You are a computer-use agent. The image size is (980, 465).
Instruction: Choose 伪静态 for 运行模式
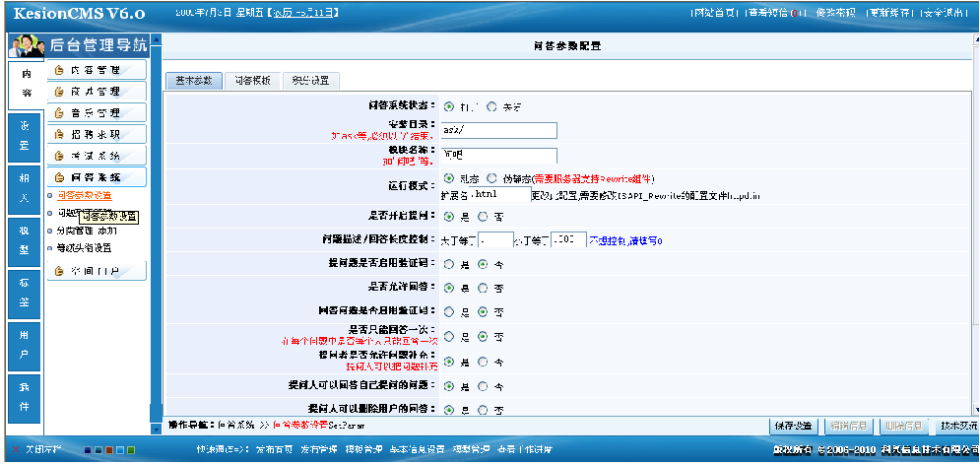coord(491,178)
